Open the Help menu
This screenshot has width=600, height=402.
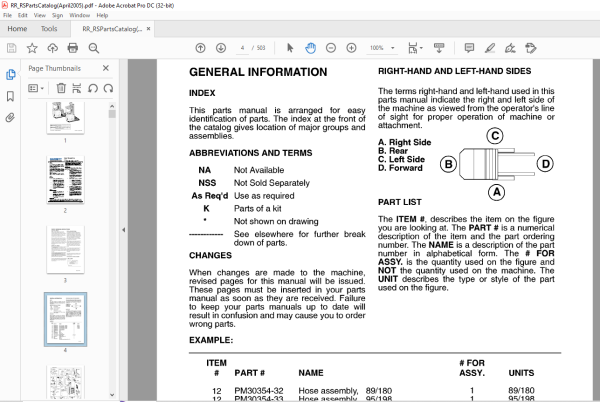102,15
